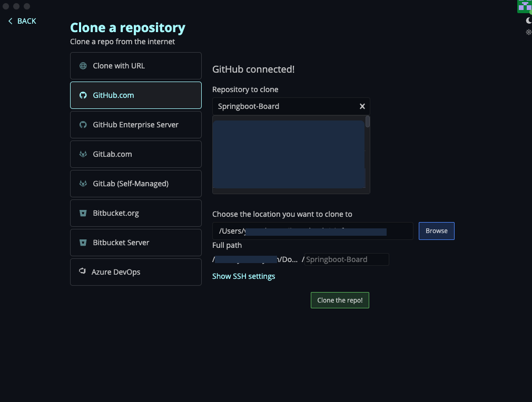Click the Bitbucket.org bucket icon

(x=83, y=213)
